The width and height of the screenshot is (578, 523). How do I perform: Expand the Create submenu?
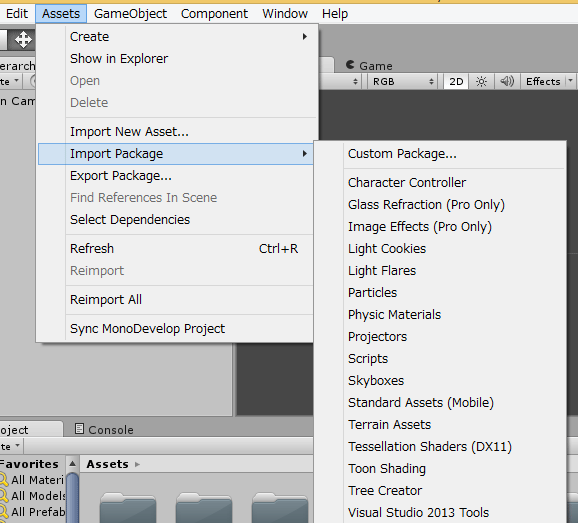[176, 37]
